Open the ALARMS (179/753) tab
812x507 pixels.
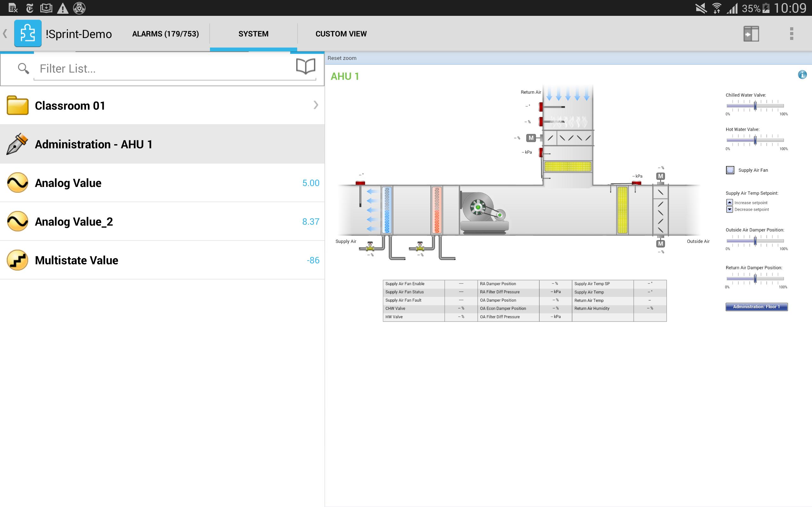click(x=166, y=34)
